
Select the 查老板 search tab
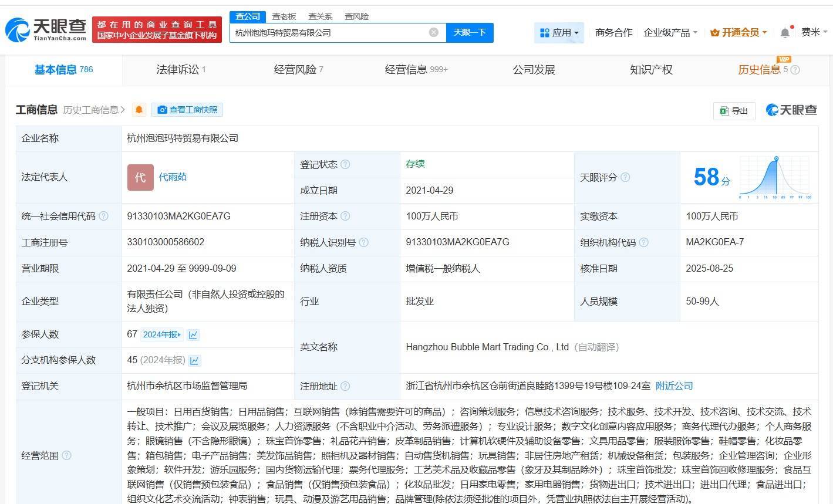284,16
